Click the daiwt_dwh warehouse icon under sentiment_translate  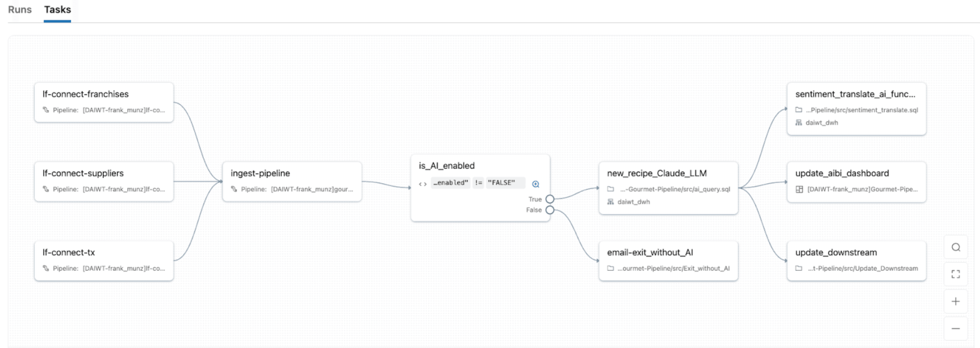coord(799,122)
